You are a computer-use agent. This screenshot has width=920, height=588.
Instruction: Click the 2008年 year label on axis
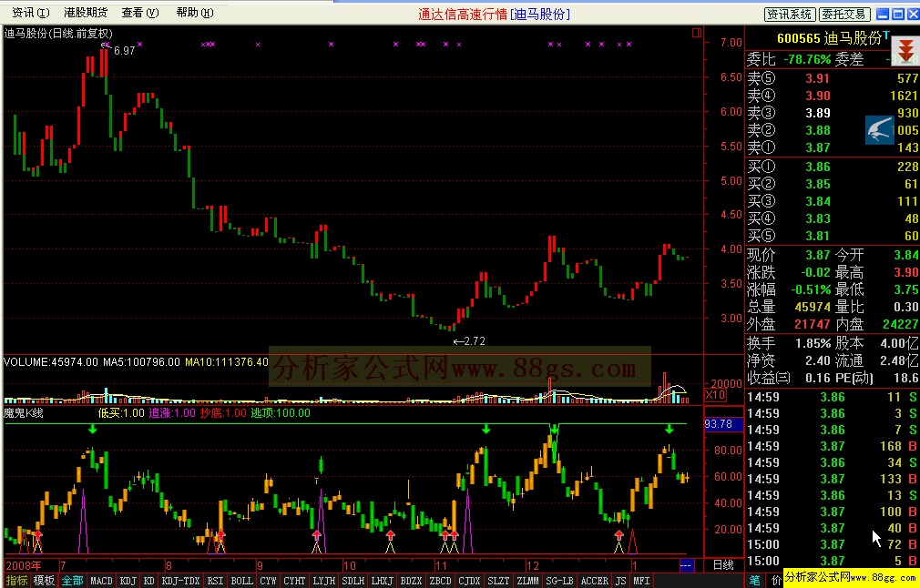point(24,566)
